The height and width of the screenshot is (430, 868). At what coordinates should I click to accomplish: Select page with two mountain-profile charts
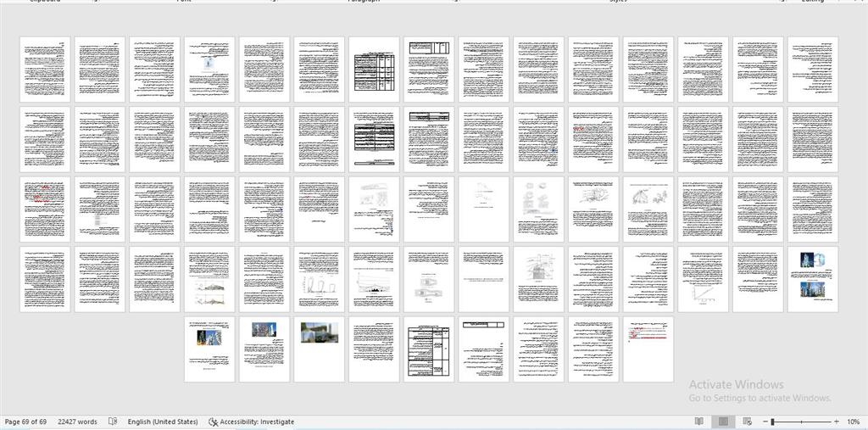click(x=209, y=279)
